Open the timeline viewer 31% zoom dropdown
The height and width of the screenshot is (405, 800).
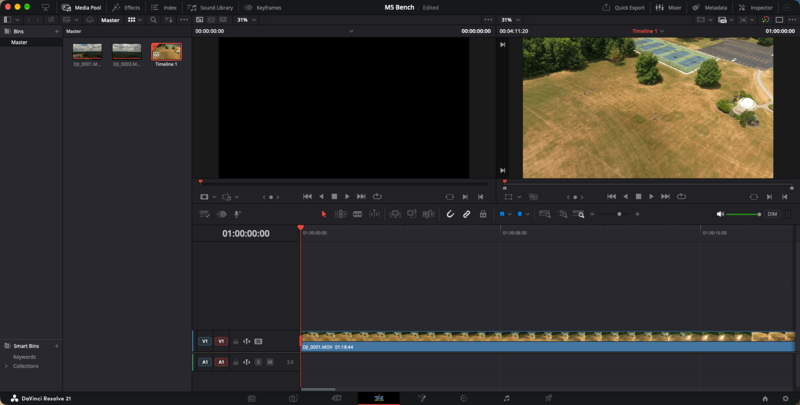(511, 20)
